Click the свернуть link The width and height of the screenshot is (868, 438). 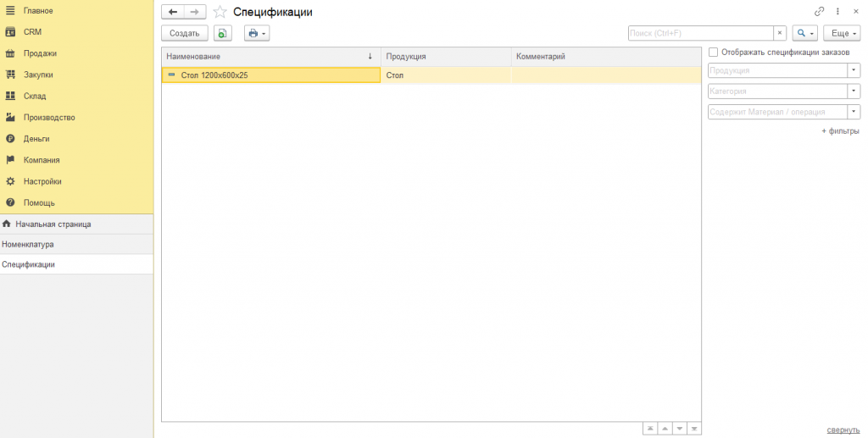click(843, 430)
